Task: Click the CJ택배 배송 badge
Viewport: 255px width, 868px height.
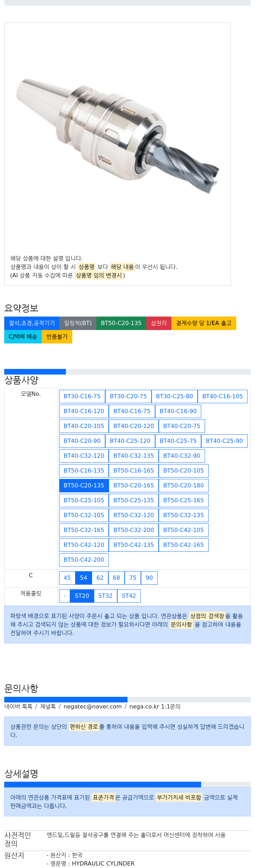Action: 23,336
